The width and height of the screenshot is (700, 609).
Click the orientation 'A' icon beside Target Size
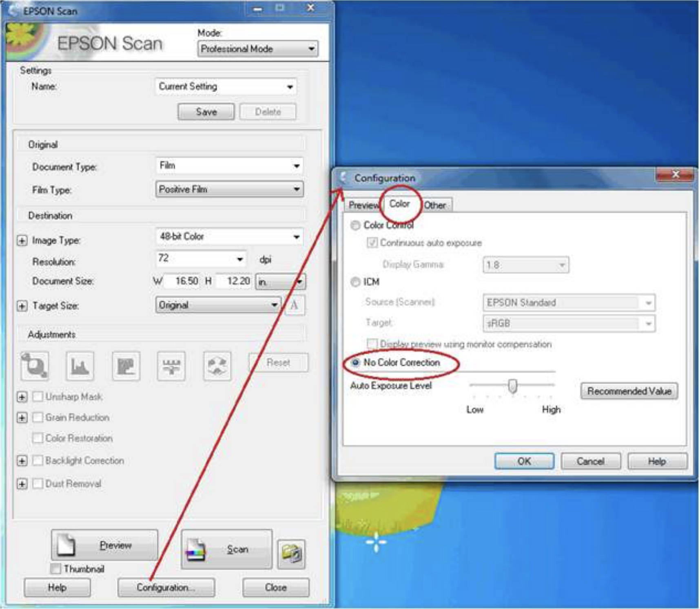click(295, 305)
